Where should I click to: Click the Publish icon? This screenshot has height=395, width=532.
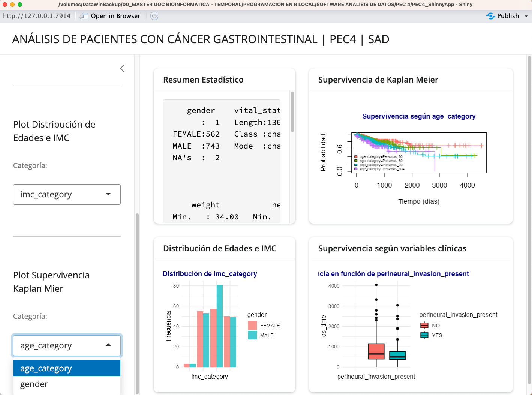point(490,16)
